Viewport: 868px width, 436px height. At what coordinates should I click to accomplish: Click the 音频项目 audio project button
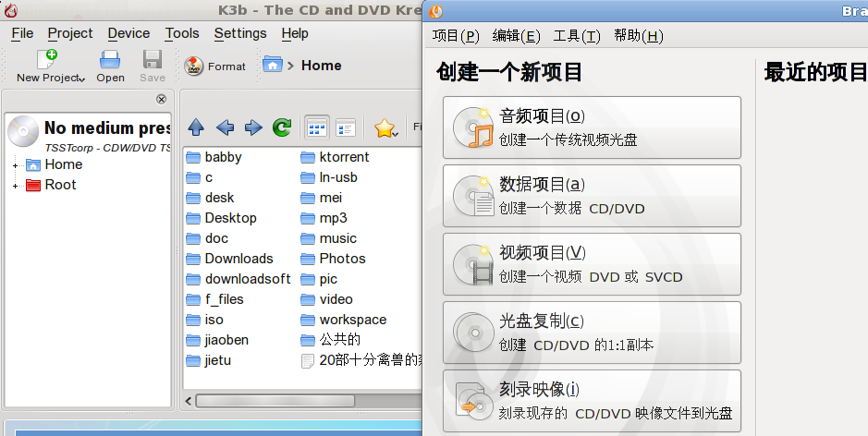[x=592, y=127]
